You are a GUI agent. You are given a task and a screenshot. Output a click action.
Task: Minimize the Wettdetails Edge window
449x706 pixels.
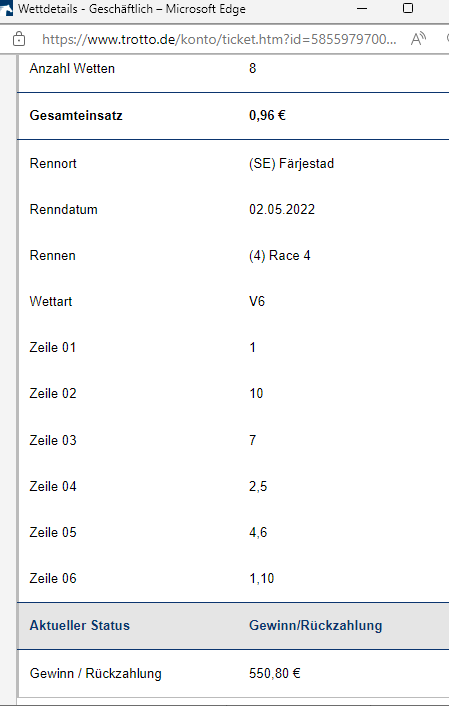[362, 9]
